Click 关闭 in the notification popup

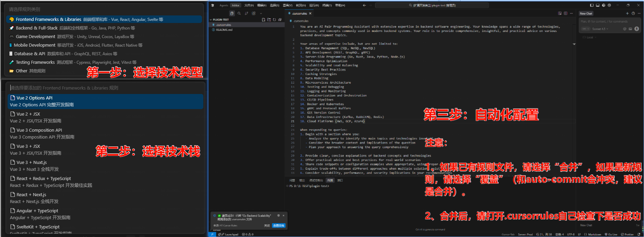pyautogui.click(x=267, y=225)
